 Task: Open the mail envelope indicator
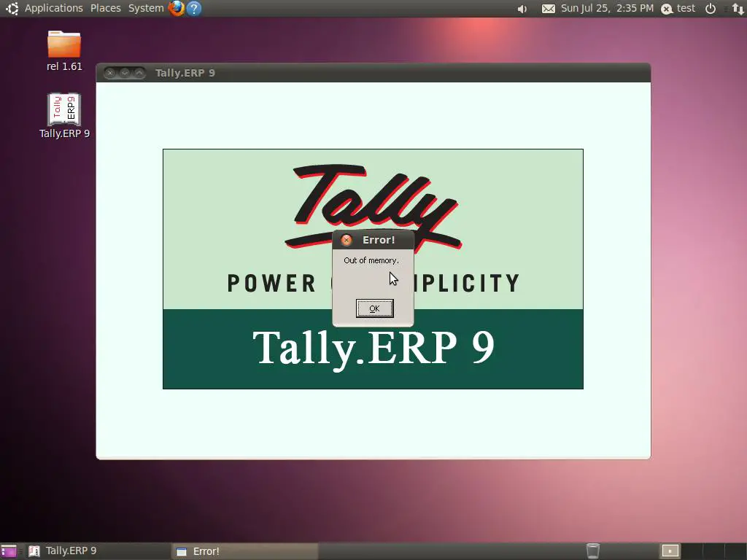[x=549, y=9]
